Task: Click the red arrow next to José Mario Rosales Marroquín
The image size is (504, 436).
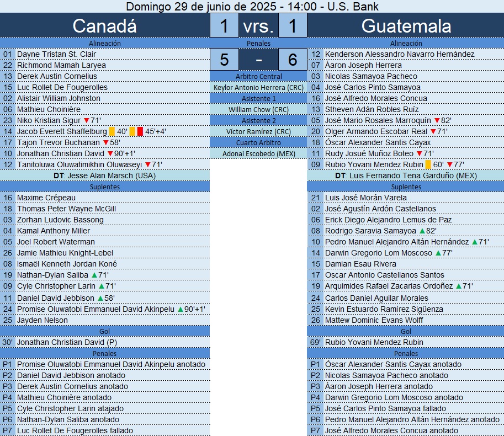Action: pyautogui.click(x=437, y=120)
